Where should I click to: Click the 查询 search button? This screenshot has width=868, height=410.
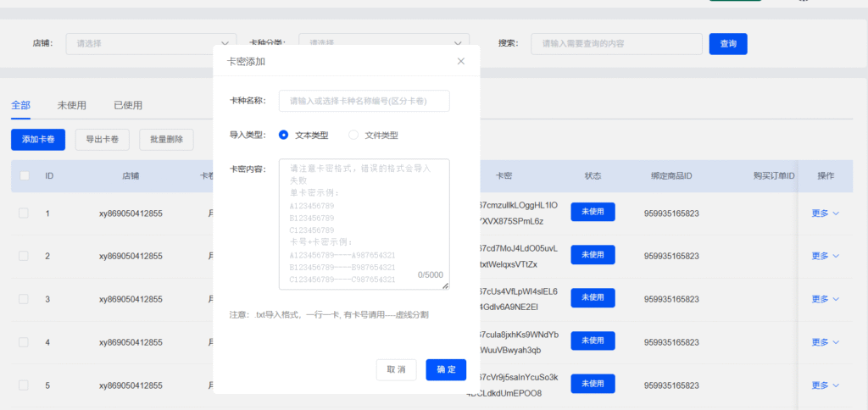pos(728,44)
